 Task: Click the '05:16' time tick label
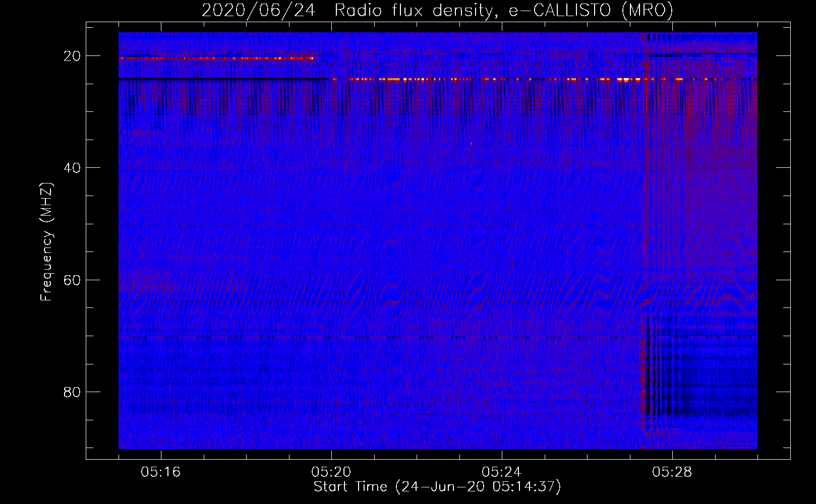(x=161, y=472)
